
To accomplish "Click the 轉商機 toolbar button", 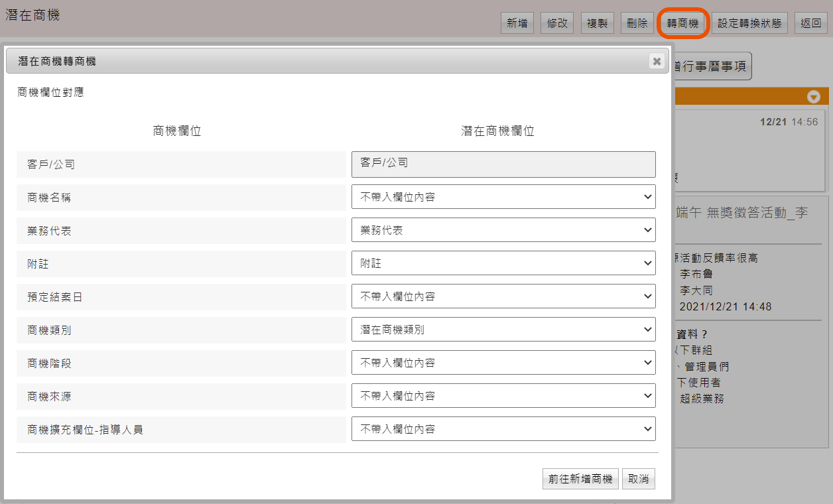I will click(x=683, y=23).
